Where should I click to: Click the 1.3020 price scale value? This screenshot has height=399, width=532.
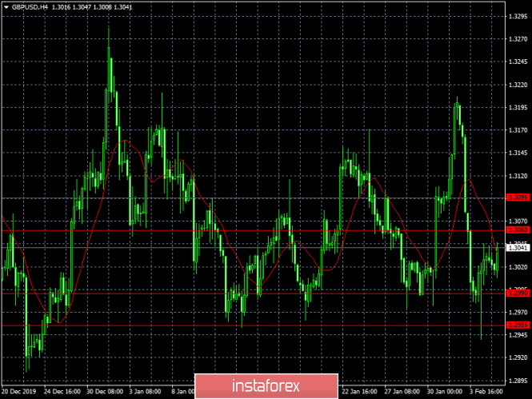518,267
